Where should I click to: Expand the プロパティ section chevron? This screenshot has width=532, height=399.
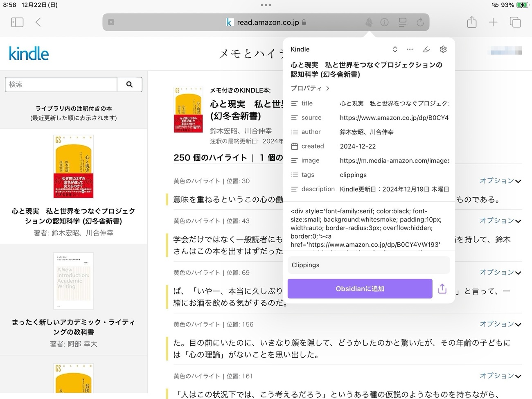328,88
